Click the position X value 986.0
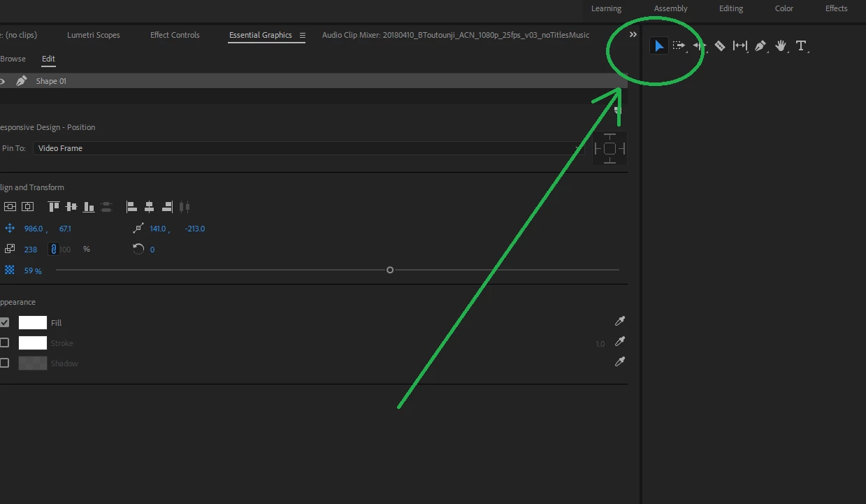866x504 pixels. tap(34, 229)
